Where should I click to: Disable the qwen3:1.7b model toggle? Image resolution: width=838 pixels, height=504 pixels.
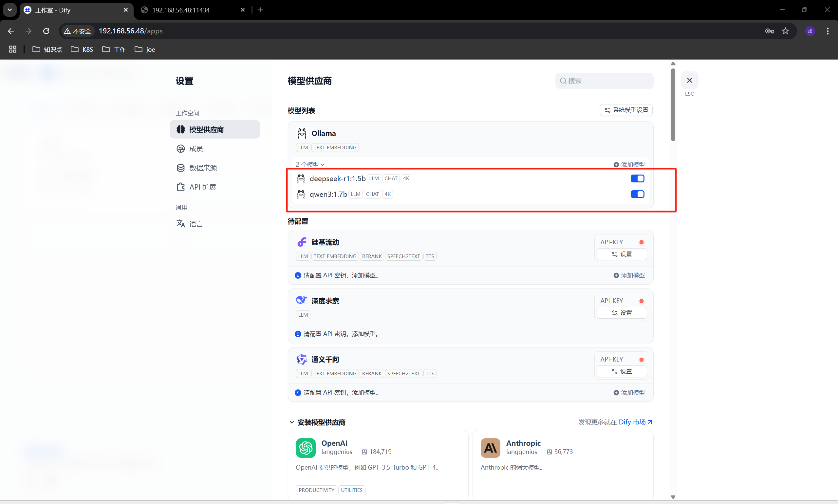637,194
